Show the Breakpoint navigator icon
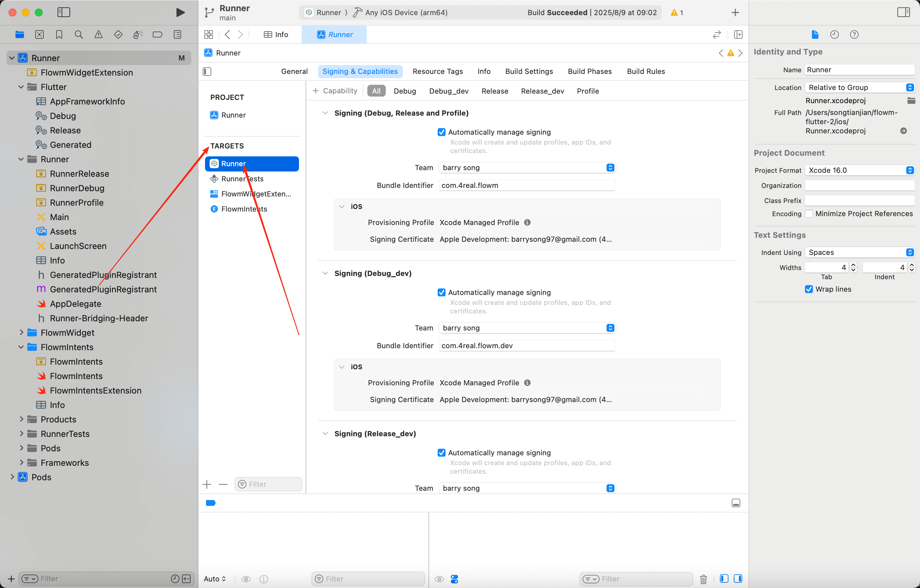This screenshot has width=920, height=588. pos(157,34)
